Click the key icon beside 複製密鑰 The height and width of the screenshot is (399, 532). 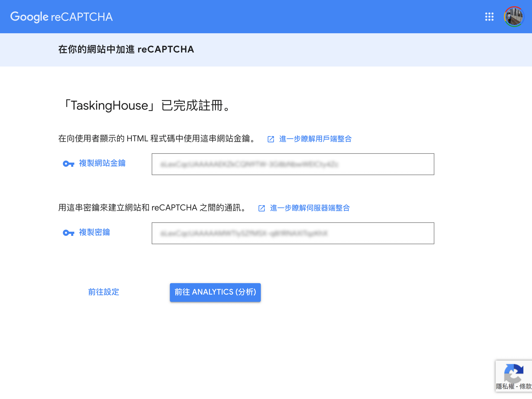click(69, 233)
